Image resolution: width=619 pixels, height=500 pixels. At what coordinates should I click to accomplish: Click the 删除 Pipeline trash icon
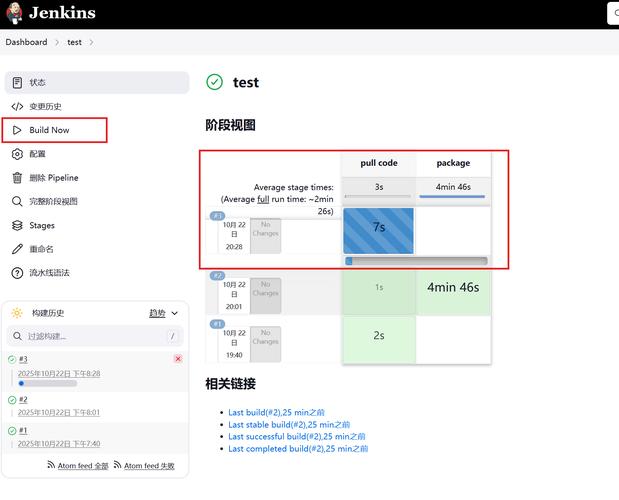coord(17,178)
